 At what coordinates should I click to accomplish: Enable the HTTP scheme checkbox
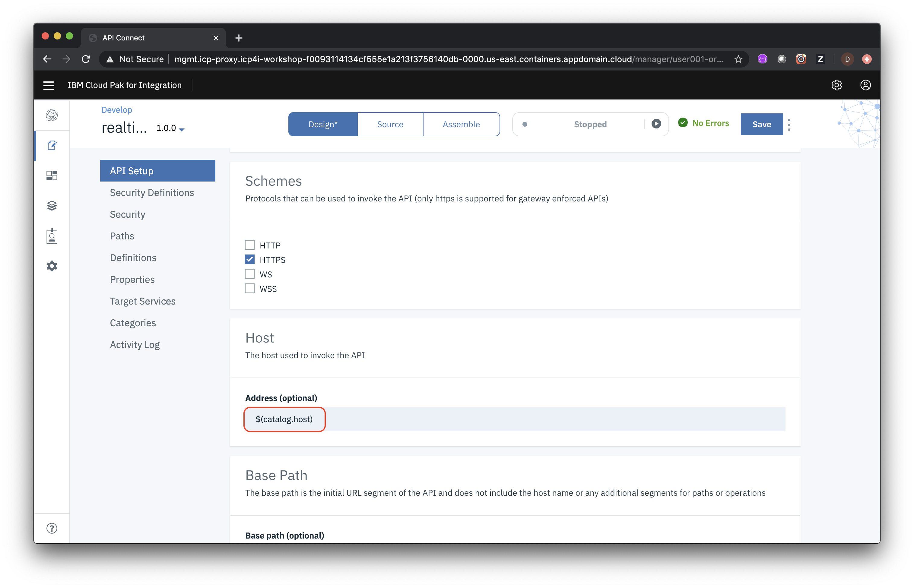pos(250,244)
